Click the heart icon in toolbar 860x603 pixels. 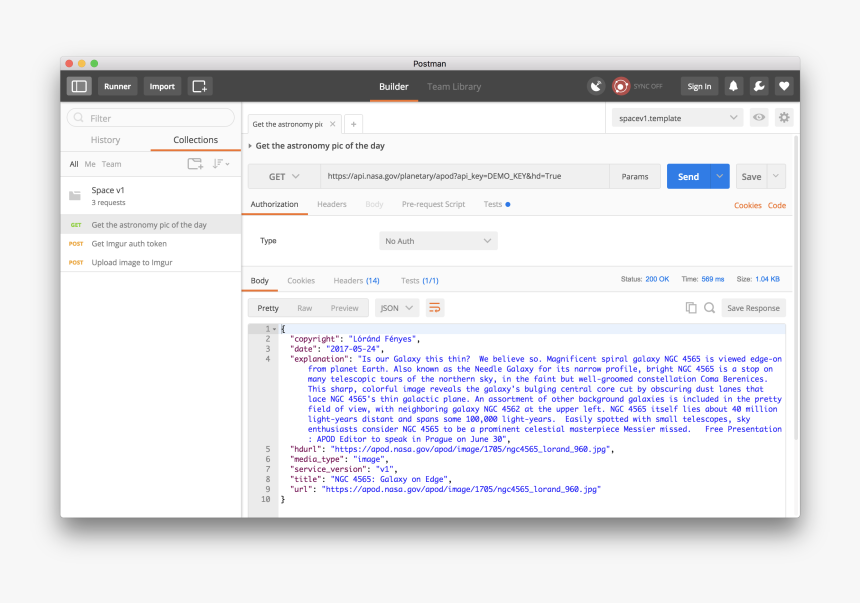click(784, 86)
